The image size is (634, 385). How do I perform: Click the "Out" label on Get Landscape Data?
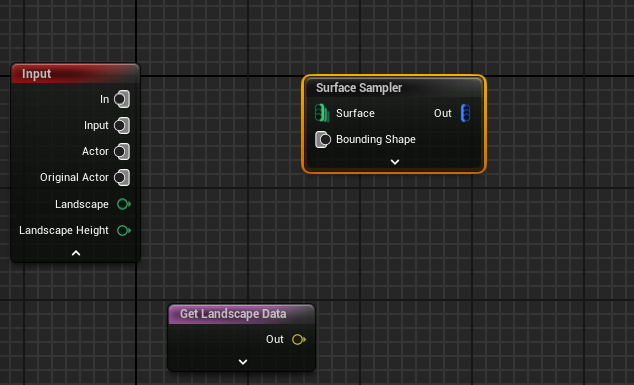pyautogui.click(x=275, y=339)
